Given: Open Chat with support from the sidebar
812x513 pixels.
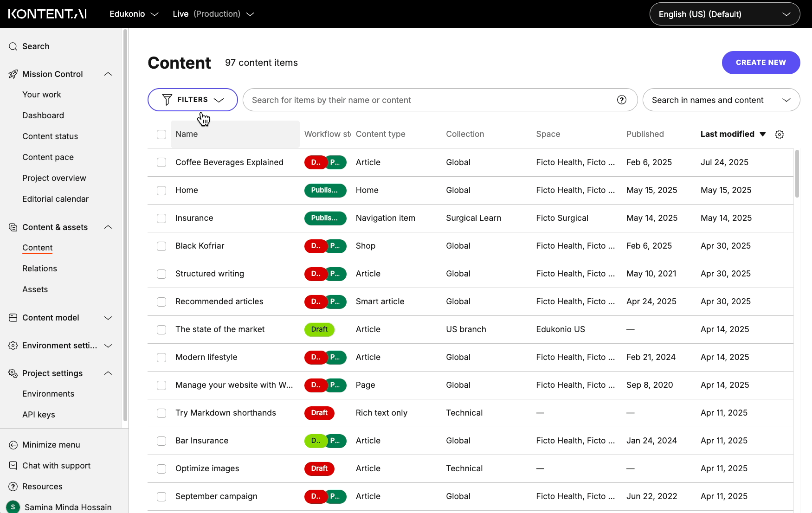Looking at the screenshot, I should (13, 465).
